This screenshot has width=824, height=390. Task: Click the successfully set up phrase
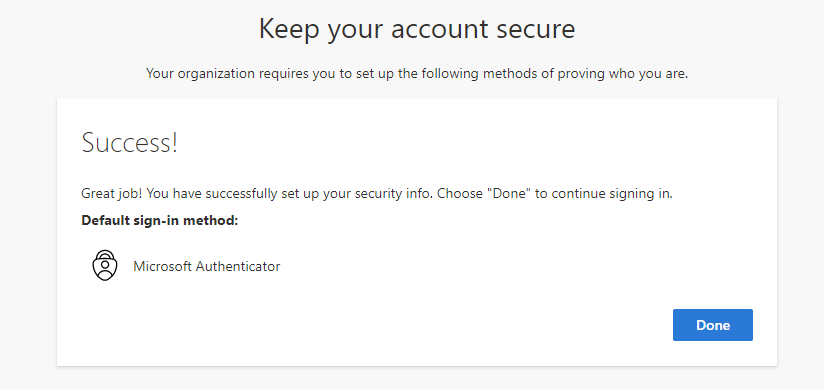253,194
